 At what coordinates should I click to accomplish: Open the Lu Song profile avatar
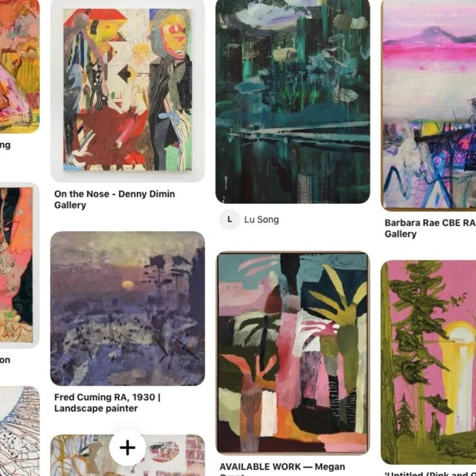229,220
